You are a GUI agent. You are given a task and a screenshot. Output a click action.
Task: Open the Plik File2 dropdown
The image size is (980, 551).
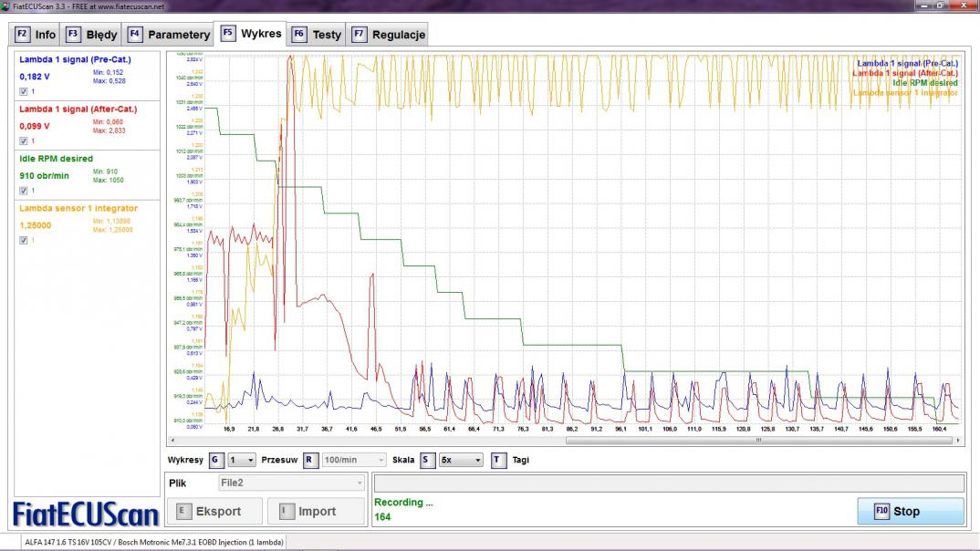click(x=291, y=483)
